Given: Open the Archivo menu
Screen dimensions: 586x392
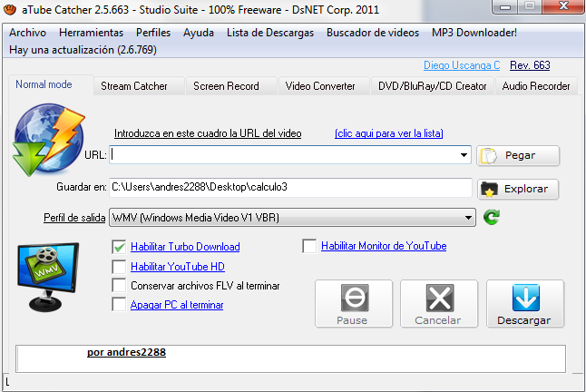Looking at the screenshot, I should point(27,33).
